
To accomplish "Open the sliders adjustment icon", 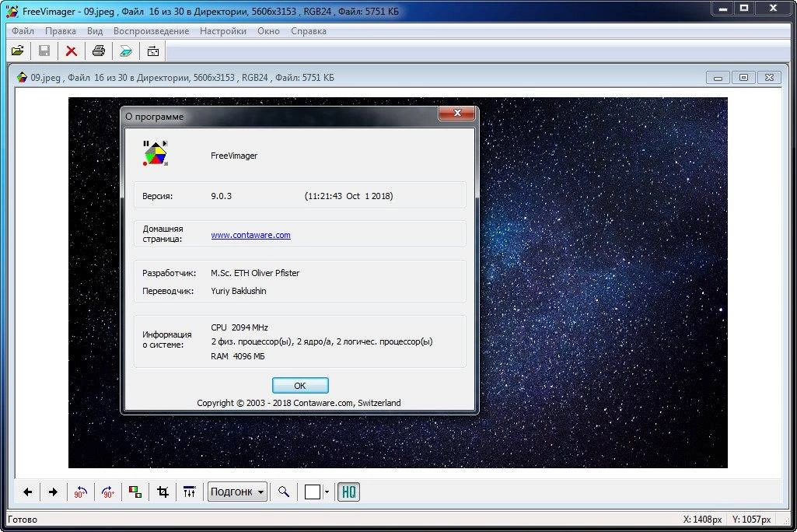I will 189,492.
